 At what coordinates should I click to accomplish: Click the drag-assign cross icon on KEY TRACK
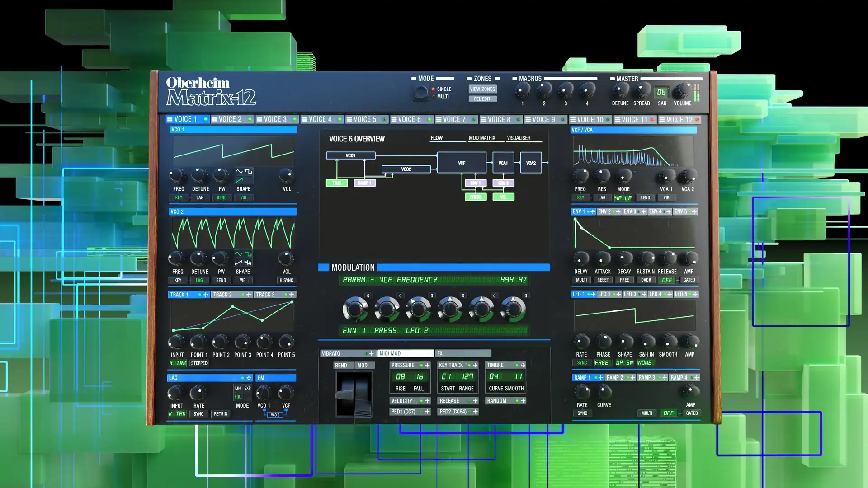click(475, 365)
